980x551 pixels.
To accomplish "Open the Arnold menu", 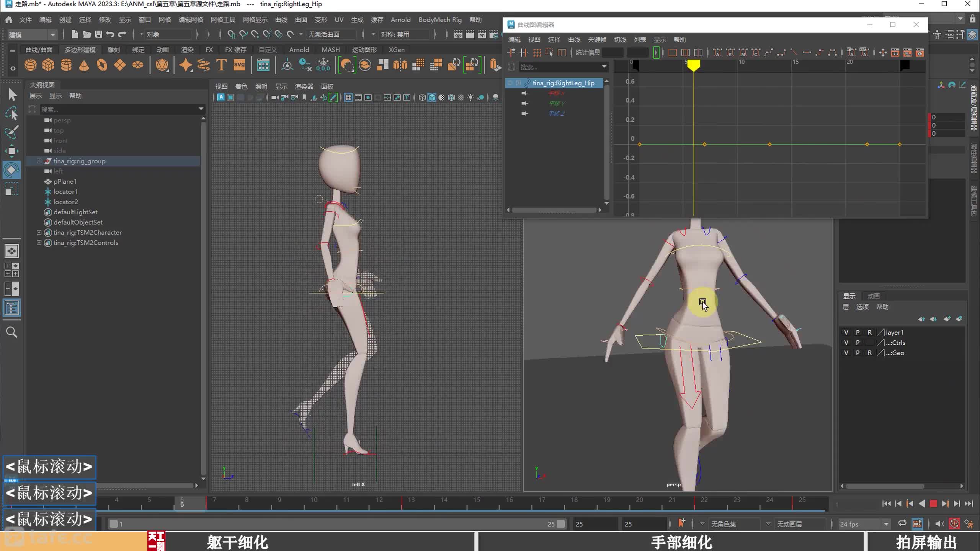I will tap(400, 20).
